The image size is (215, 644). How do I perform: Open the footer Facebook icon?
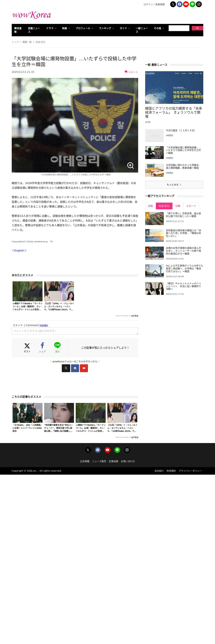point(98,450)
